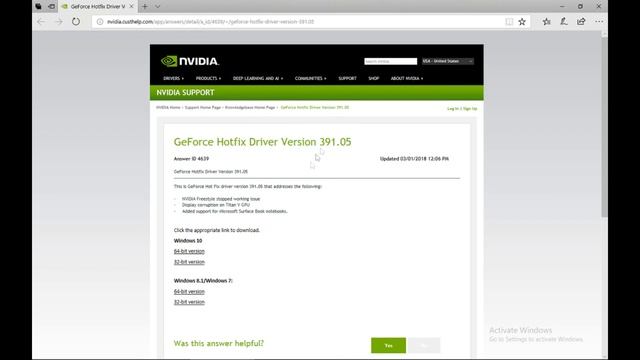Open the Shop menu item
This screenshot has height=360, width=640.
tap(373, 78)
